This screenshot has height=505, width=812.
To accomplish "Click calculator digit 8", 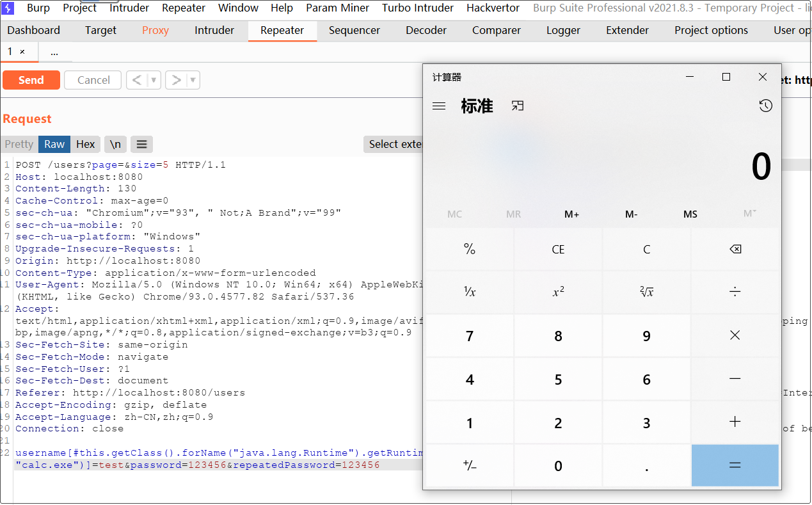I will pyautogui.click(x=558, y=335).
